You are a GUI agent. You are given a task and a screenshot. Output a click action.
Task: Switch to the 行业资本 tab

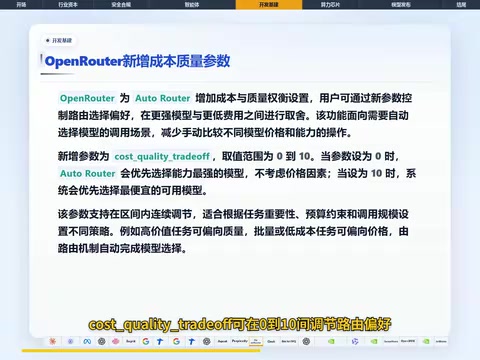pos(68,4)
